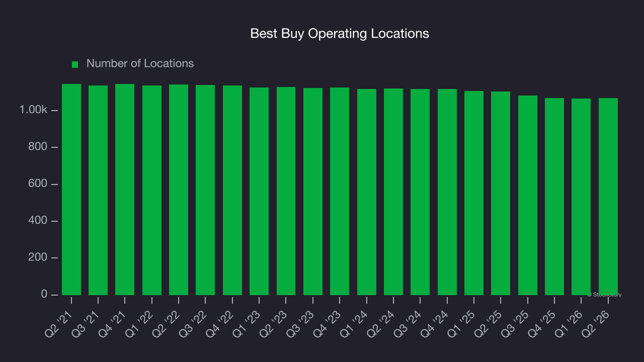Select the Q2 '23 bar
Viewport: 644px width, 362px height.
[x=286, y=191]
